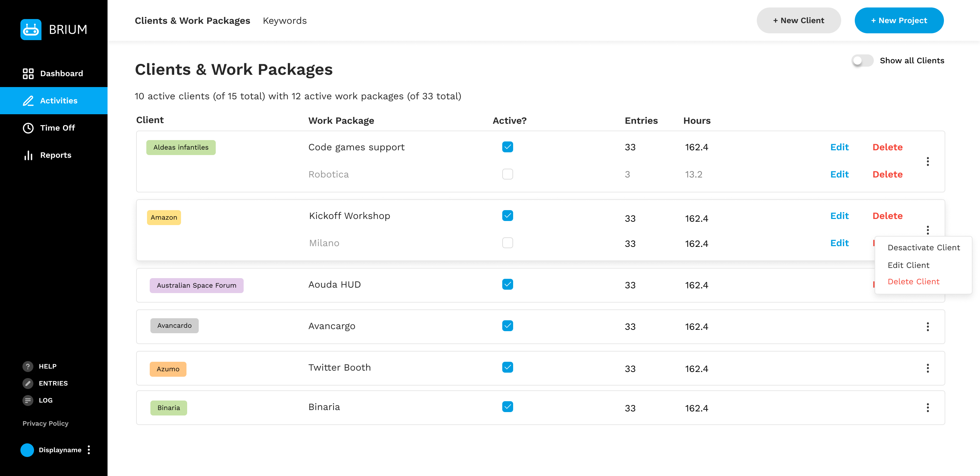Open three-dot menu for Avancardo client

tap(927, 327)
